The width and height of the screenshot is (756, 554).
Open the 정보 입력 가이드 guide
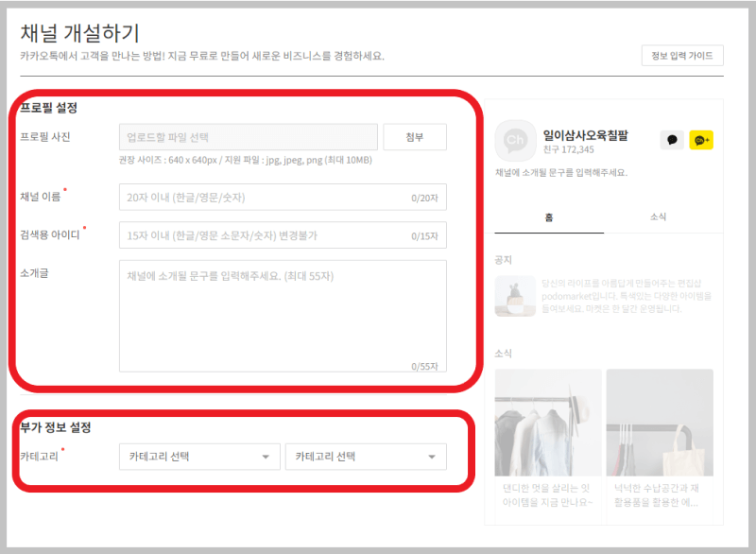click(682, 56)
